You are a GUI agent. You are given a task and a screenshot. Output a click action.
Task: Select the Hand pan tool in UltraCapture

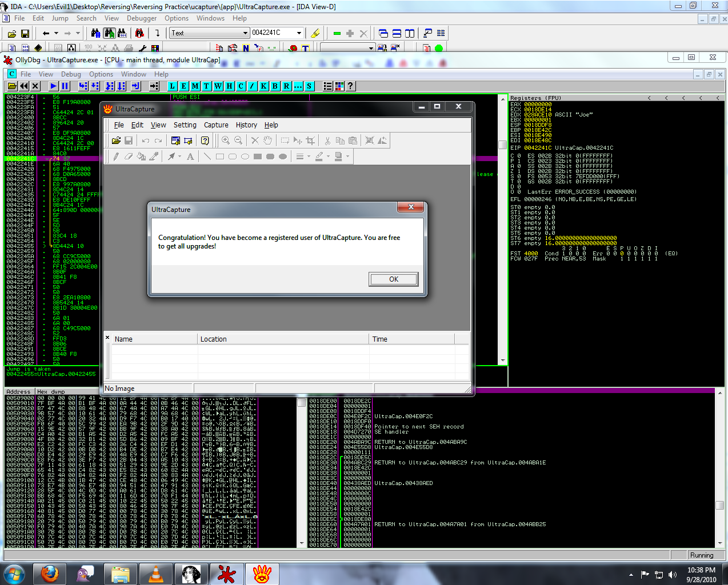click(x=267, y=141)
